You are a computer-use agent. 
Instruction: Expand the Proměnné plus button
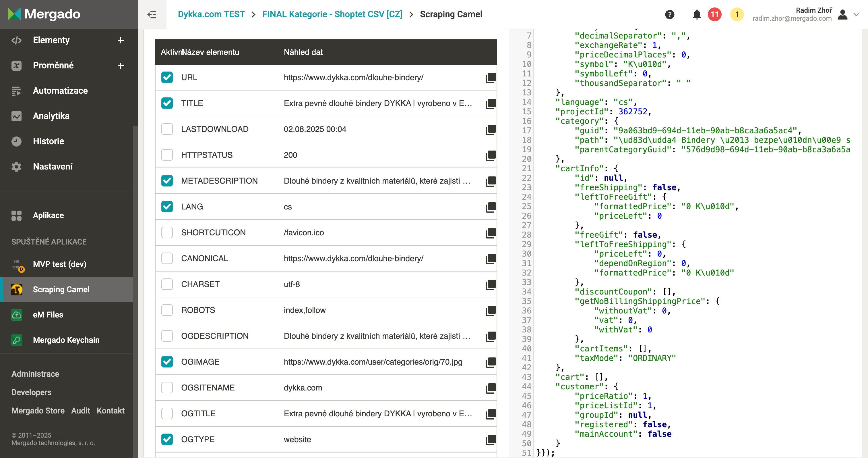(121, 66)
